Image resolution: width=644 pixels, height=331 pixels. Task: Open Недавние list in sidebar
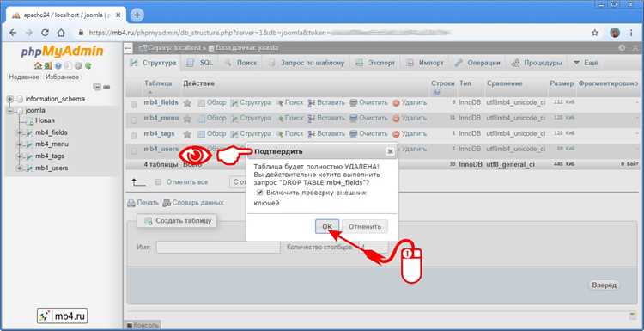pos(24,77)
